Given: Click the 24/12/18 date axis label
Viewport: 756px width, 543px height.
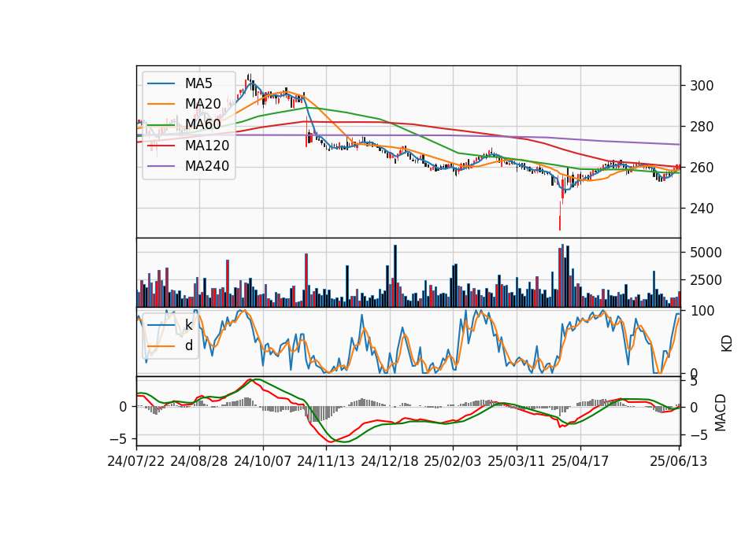Looking at the screenshot, I should click(x=390, y=461).
